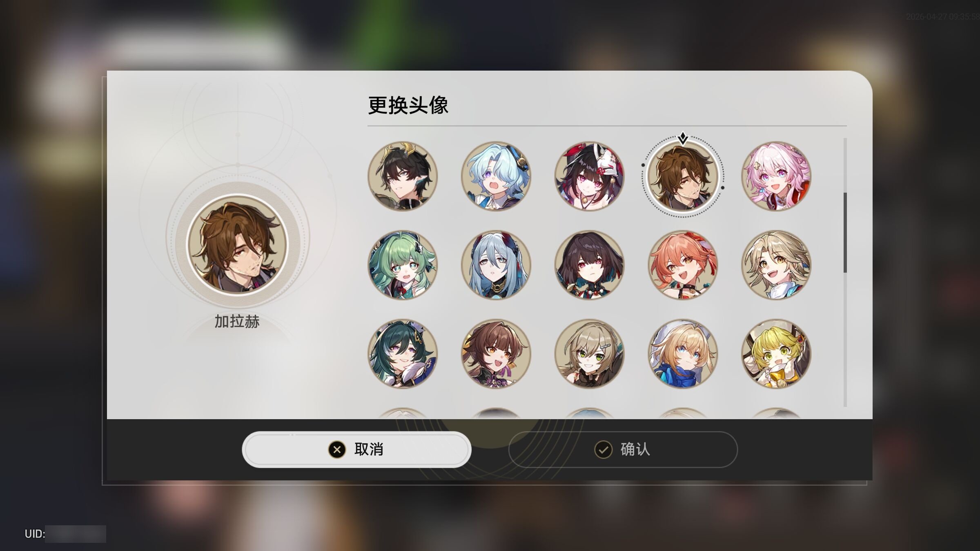Viewport: 980px width, 551px height.
Task: Pick the fox-mask black-haired girl avatar
Action: pyautogui.click(x=589, y=176)
